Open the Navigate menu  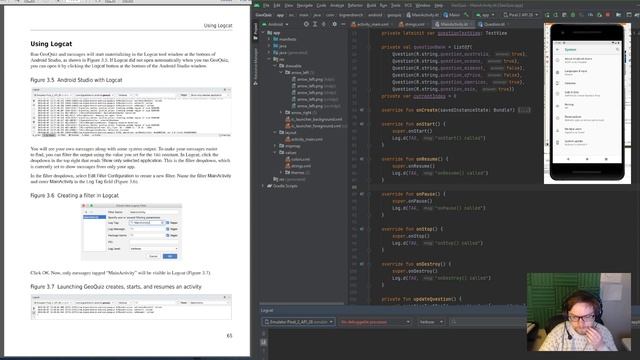(304, 6)
